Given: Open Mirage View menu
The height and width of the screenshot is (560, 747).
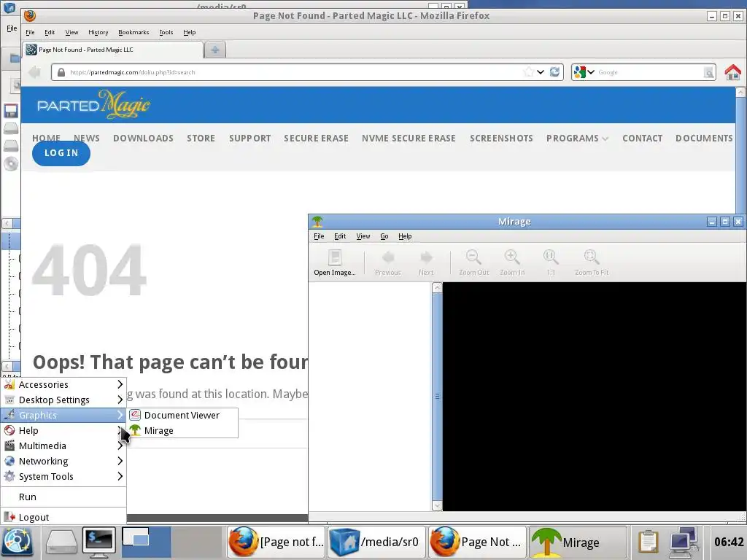Looking at the screenshot, I should [363, 236].
